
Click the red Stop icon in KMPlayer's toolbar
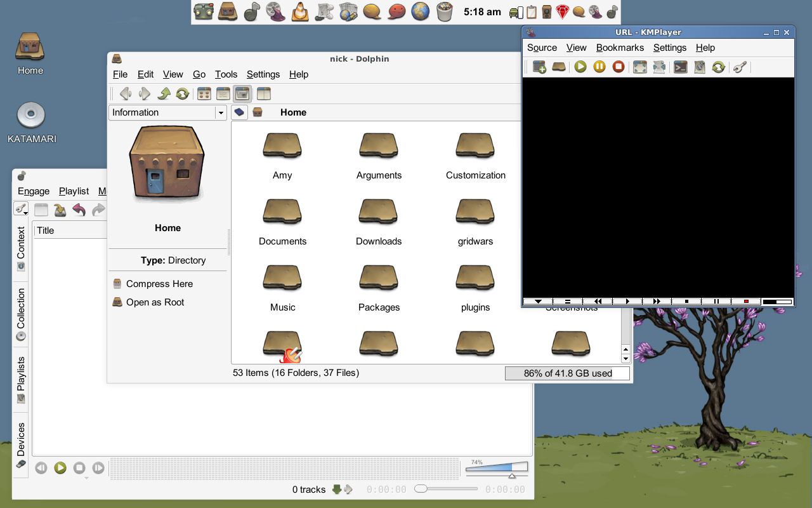(x=619, y=67)
